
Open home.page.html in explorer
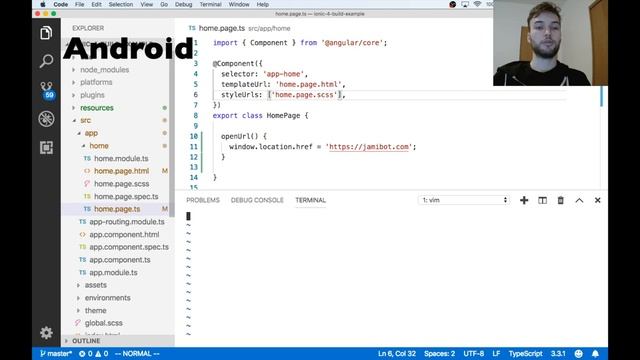pos(121,171)
